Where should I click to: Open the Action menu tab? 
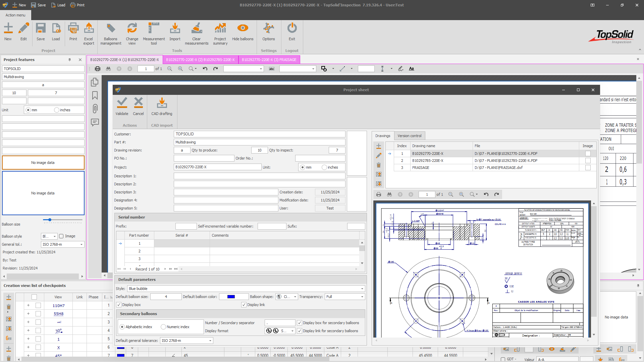(15, 15)
